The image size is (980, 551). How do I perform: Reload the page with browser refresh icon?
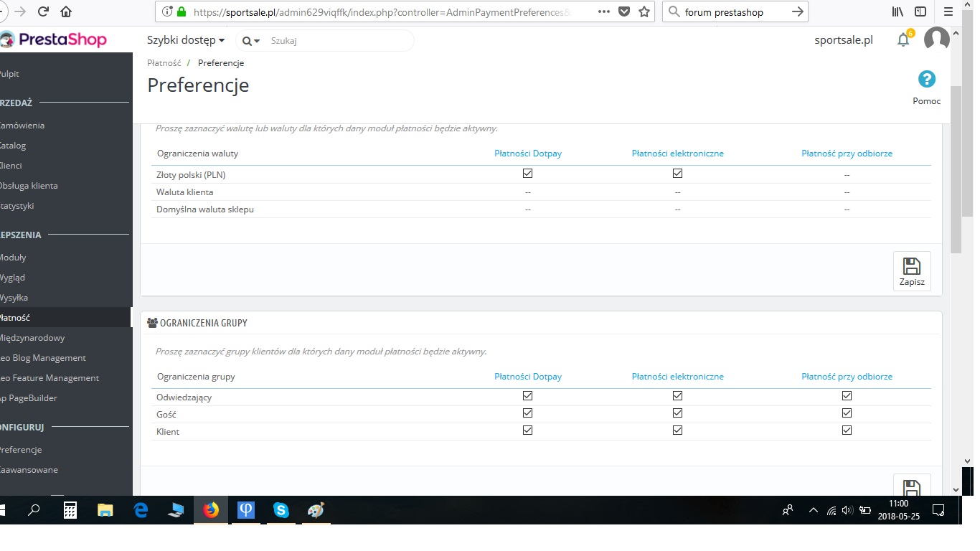tap(43, 11)
